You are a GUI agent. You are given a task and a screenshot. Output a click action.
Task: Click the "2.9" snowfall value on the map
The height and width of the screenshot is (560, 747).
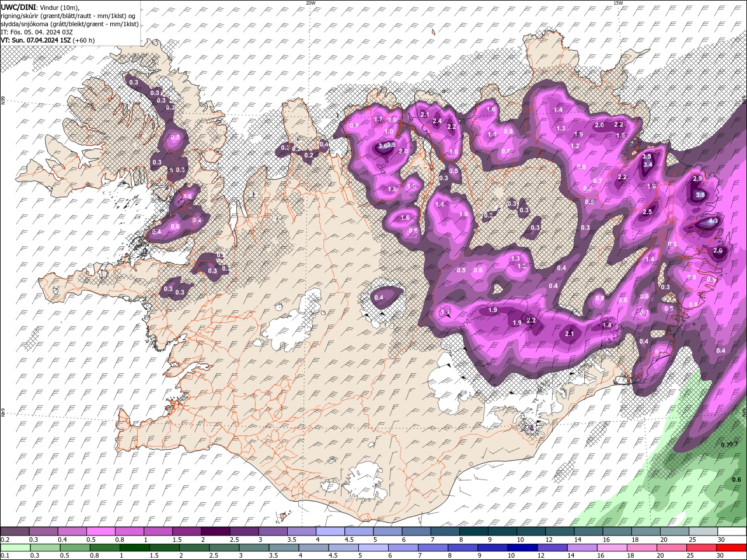[697, 178]
